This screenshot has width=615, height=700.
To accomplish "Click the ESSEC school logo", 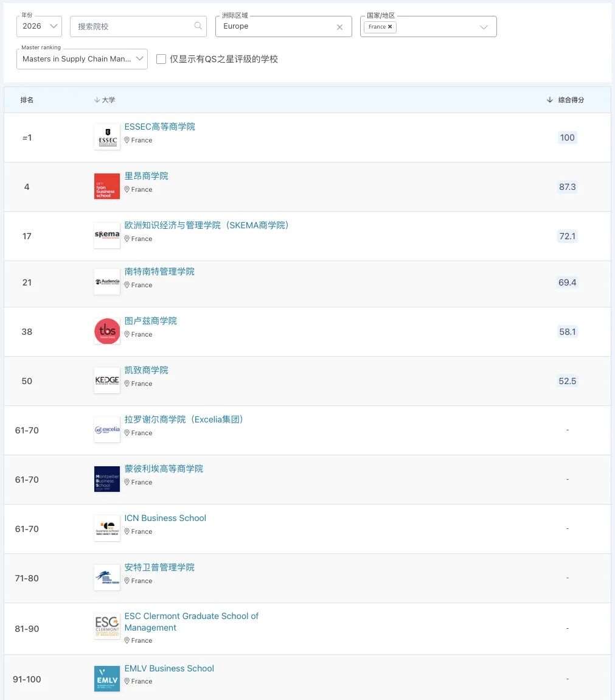I will [106, 137].
